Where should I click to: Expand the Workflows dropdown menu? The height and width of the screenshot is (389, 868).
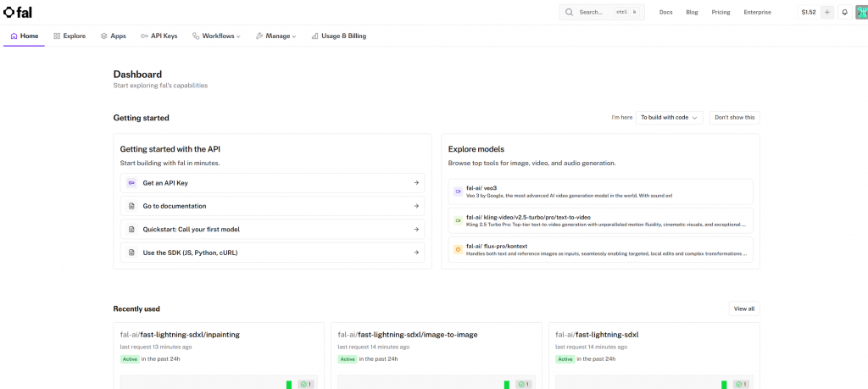[216, 36]
